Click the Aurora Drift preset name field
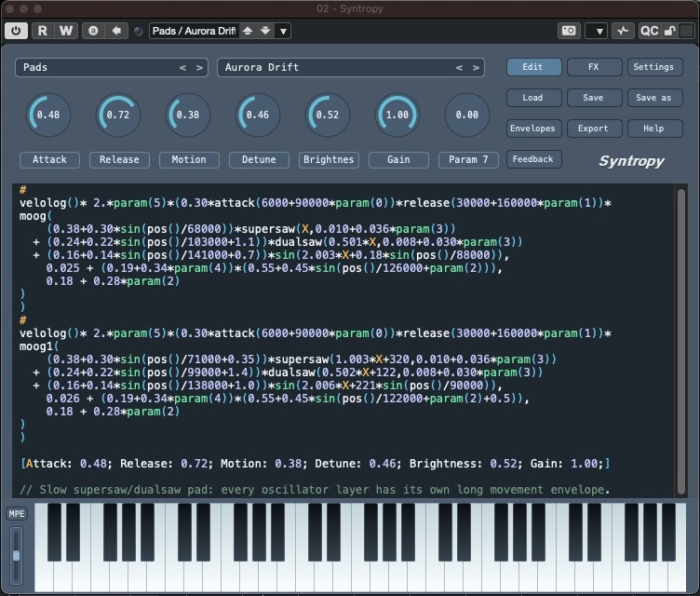 350,67
